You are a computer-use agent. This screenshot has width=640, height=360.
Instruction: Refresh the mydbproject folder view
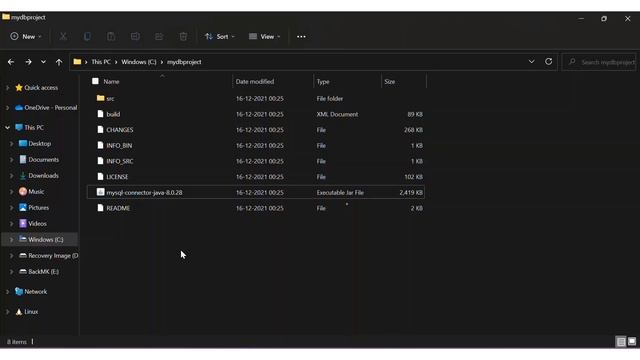549,62
